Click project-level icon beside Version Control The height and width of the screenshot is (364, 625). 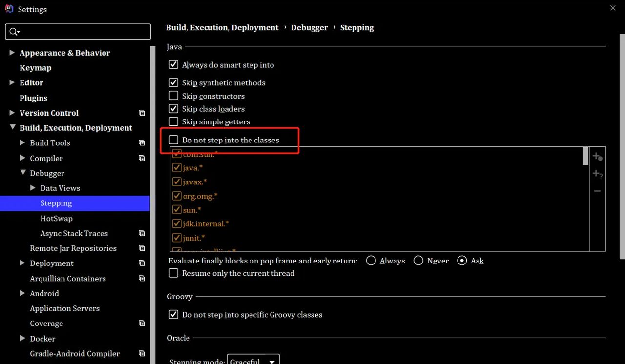(142, 113)
